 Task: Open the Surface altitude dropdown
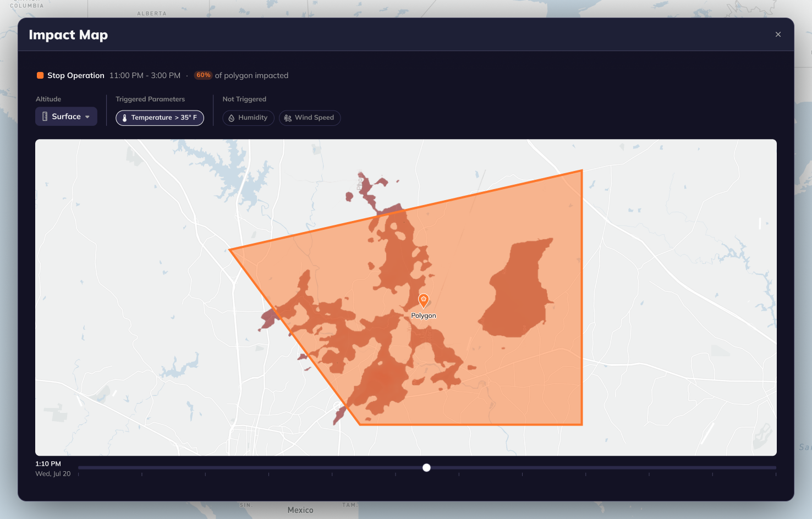click(x=66, y=116)
